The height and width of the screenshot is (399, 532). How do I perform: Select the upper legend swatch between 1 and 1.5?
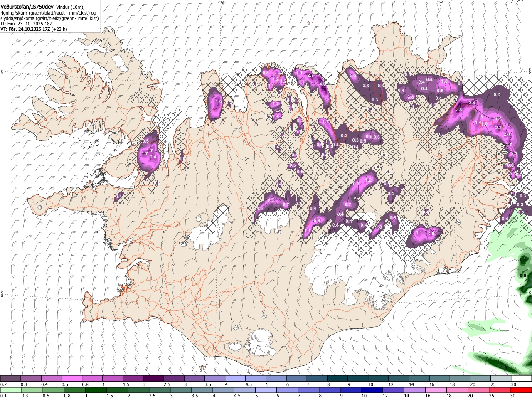113,379
